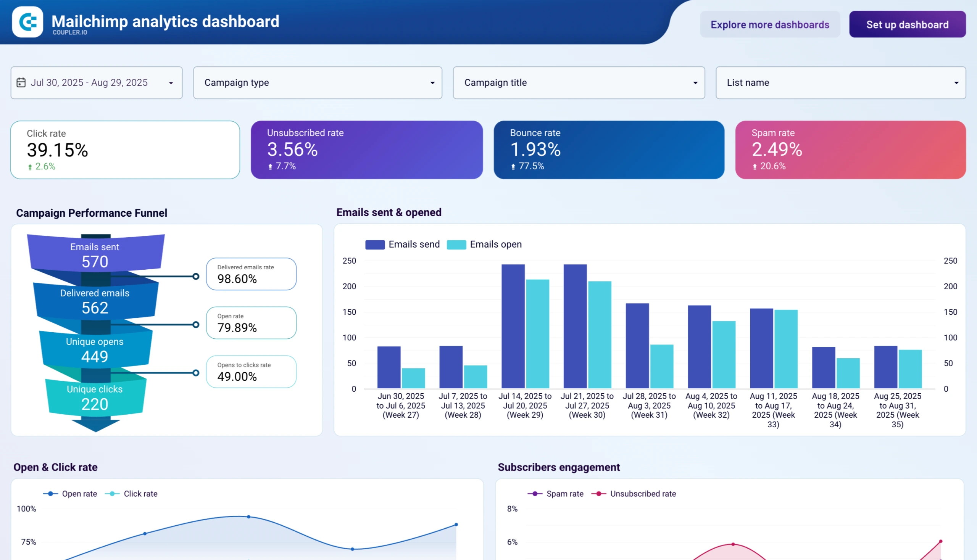Open the List name dropdown
The width and height of the screenshot is (977, 560).
click(840, 82)
